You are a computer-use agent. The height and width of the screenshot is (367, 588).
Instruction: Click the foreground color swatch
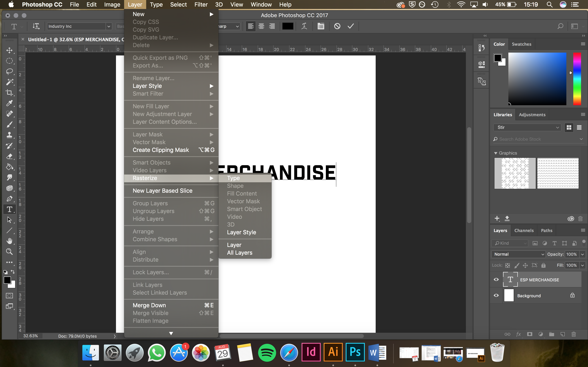pos(7,280)
